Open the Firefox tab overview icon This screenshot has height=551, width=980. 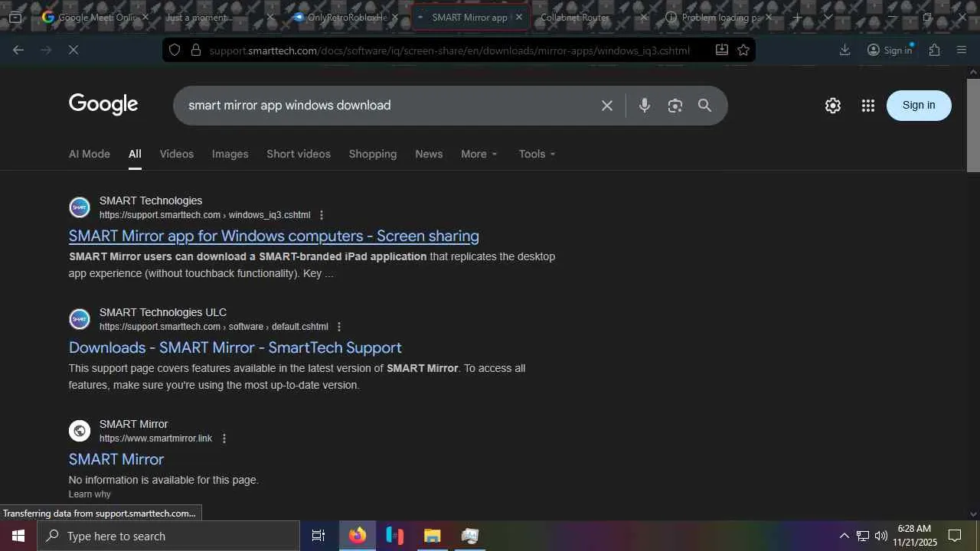[x=15, y=17]
